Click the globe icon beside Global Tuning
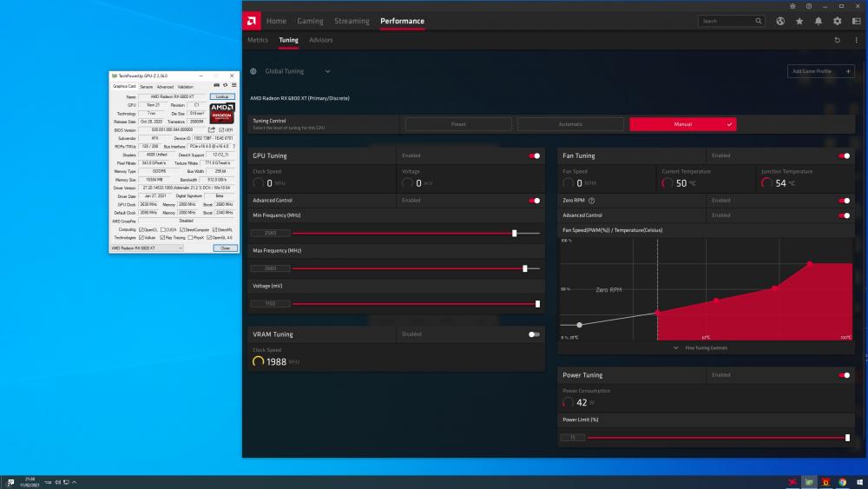 pyautogui.click(x=253, y=71)
